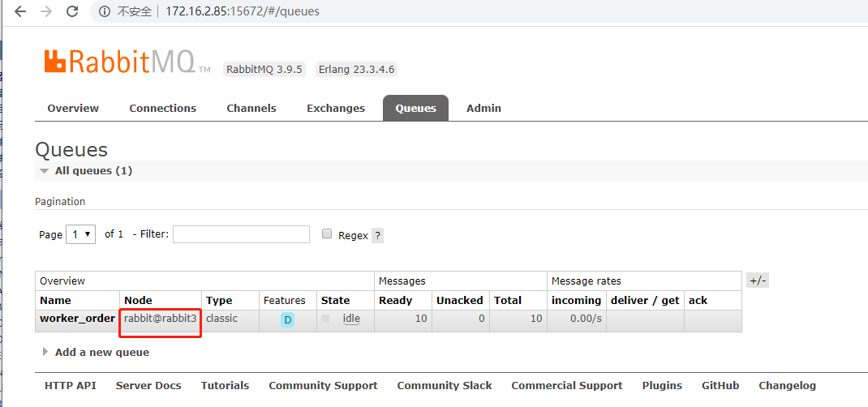Click the RabbitMQ logo

pos(127,62)
